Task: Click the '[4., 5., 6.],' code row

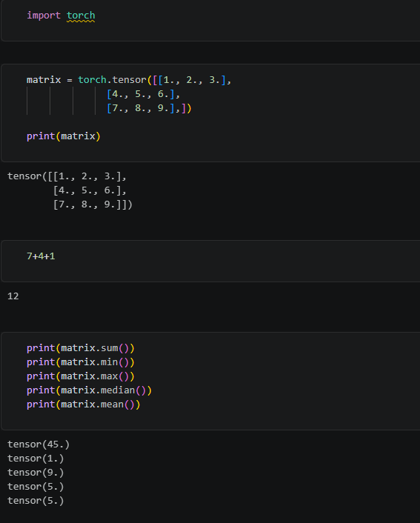Action: click(x=144, y=94)
